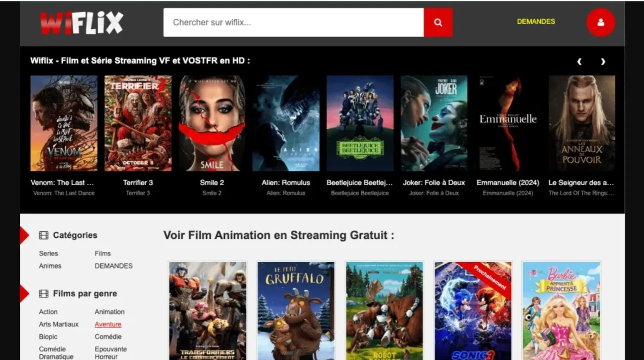
Task: Show previous carousel movies arrow
Action: (579, 62)
